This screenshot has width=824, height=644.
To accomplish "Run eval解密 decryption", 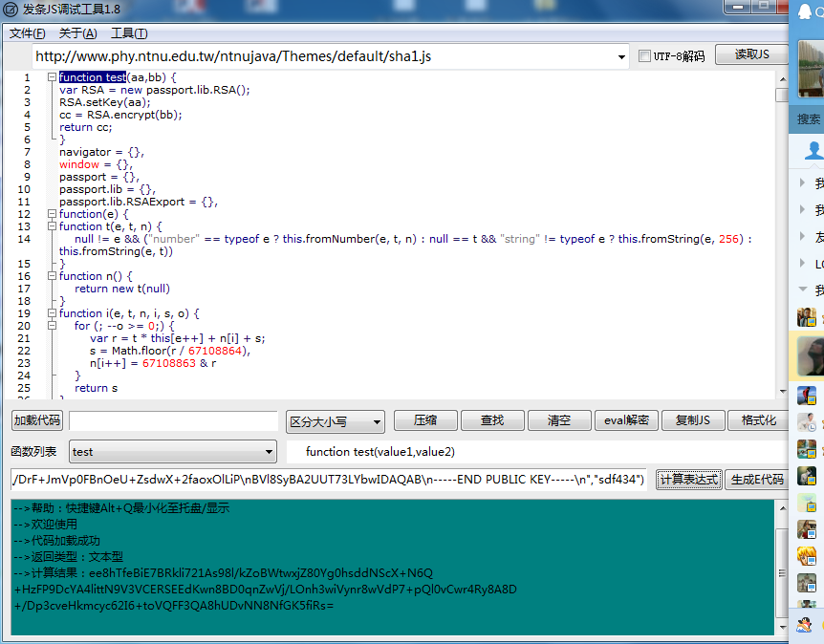I will point(626,420).
